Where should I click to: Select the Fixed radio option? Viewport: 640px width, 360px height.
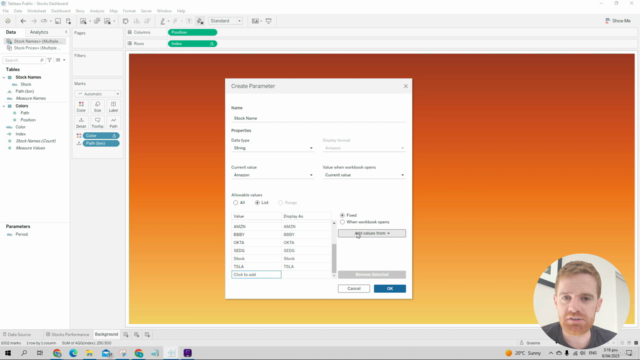coord(342,215)
